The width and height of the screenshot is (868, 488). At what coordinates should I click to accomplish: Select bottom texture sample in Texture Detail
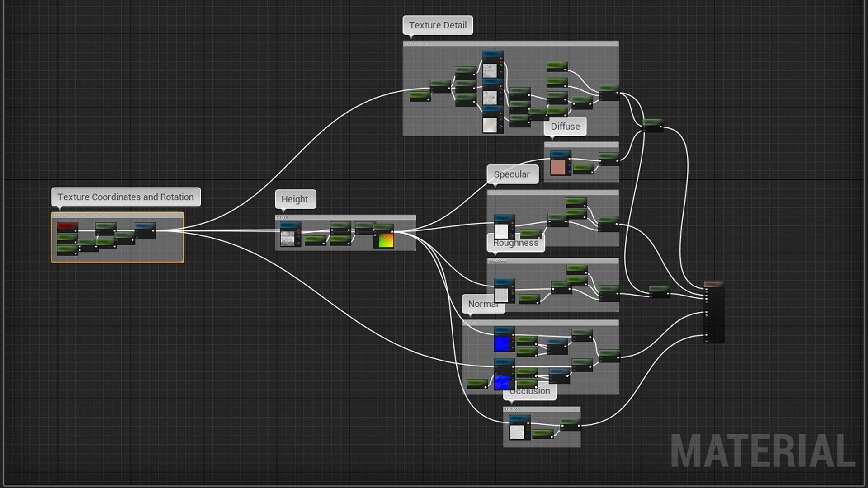click(x=490, y=125)
